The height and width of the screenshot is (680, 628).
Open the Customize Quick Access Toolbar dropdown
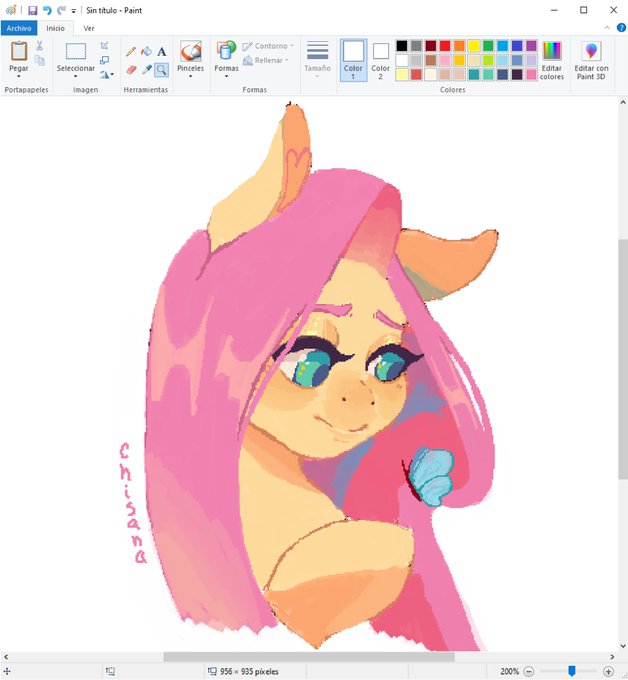(x=73, y=11)
